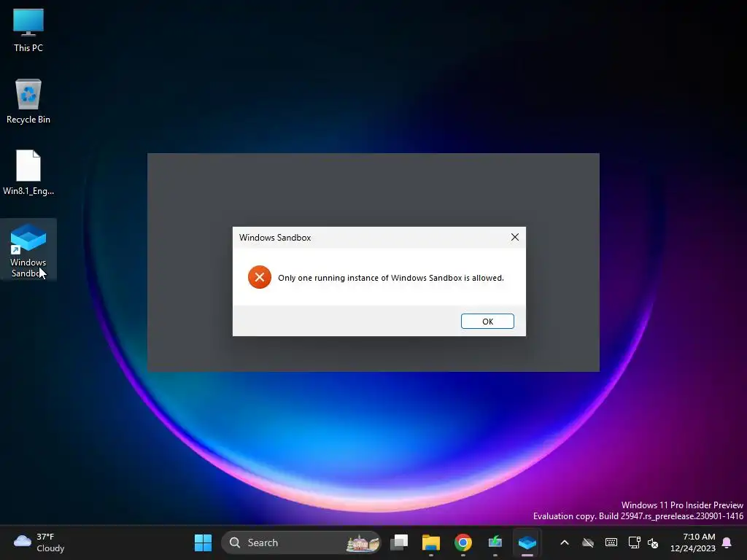The height and width of the screenshot is (560, 747).
Task: Open network status tray icon
Action: tap(634, 542)
